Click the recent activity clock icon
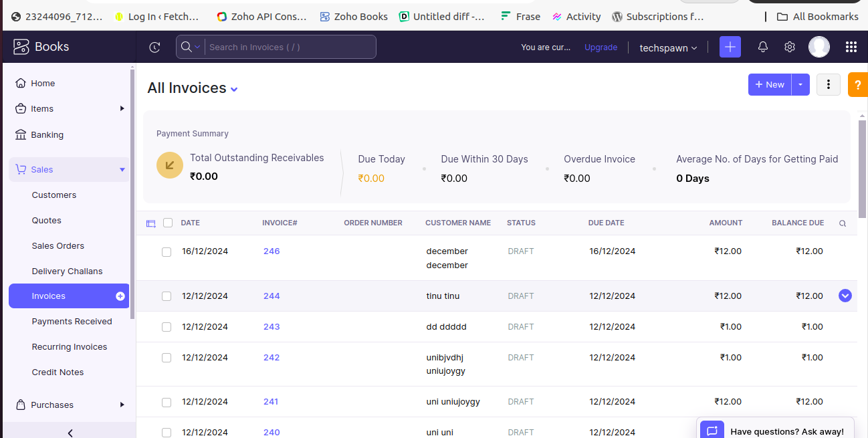Viewport: 868px width, 438px height. tap(154, 47)
